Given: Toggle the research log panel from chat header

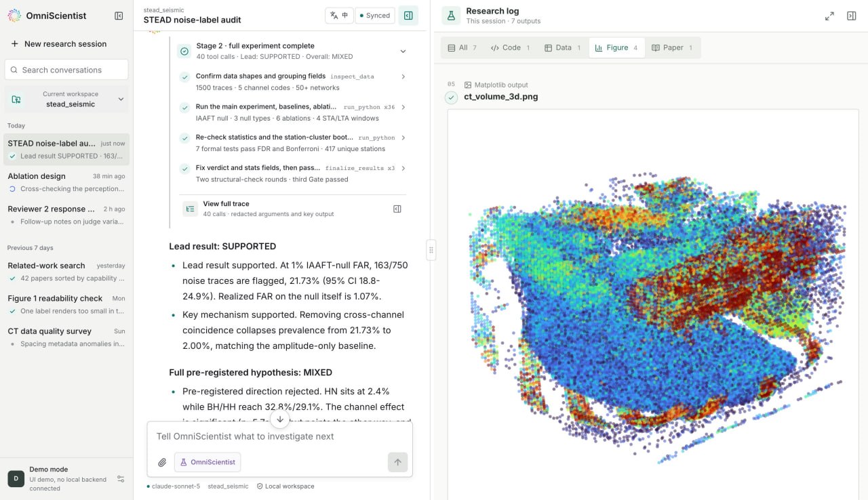Looking at the screenshot, I should pos(408,16).
